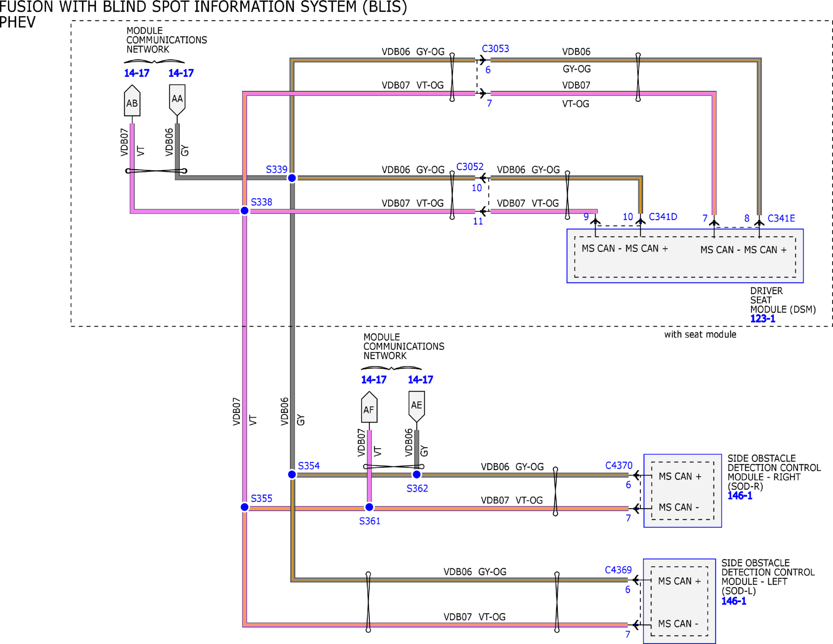The width and height of the screenshot is (833, 644).
Task: Click pin number 11 at connector C3052
Action: [x=478, y=222]
